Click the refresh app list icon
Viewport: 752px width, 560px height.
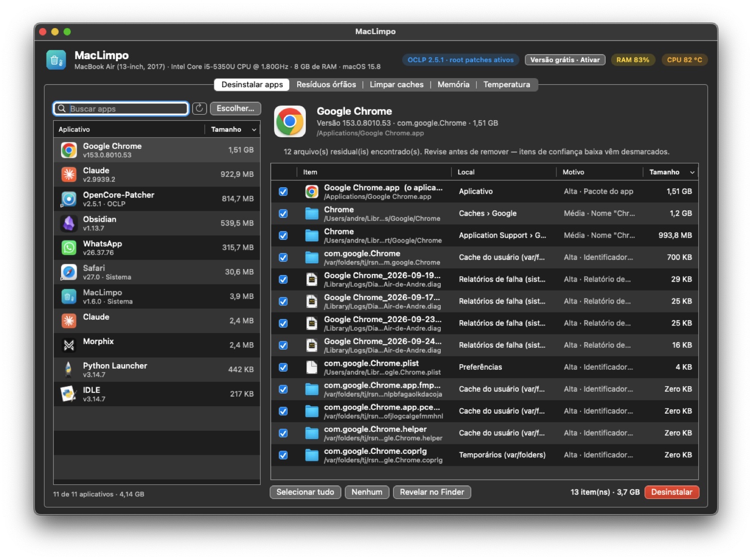click(200, 108)
